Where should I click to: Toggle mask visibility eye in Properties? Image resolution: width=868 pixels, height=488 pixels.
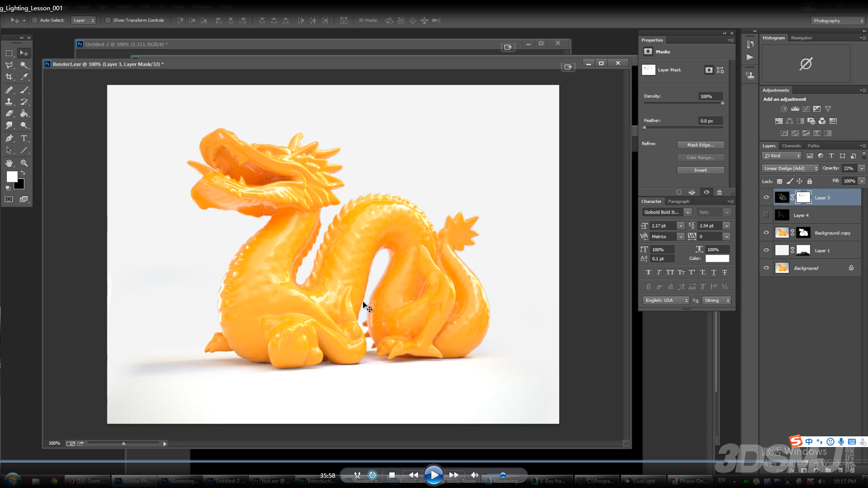click(706, 192)
